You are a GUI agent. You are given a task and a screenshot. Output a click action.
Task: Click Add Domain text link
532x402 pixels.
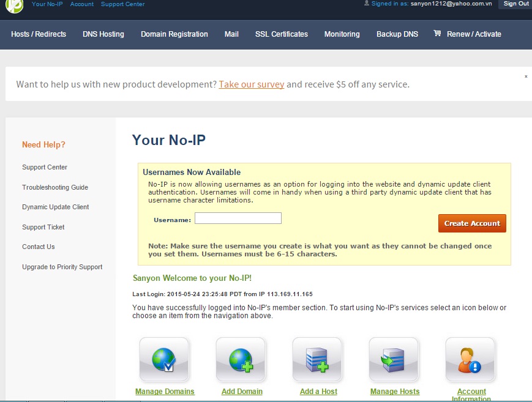[242, 392]
